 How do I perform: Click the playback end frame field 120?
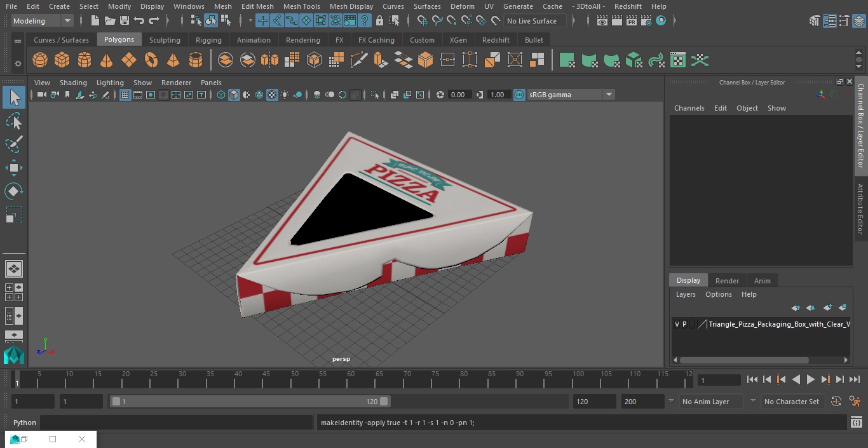coord(594,402)
